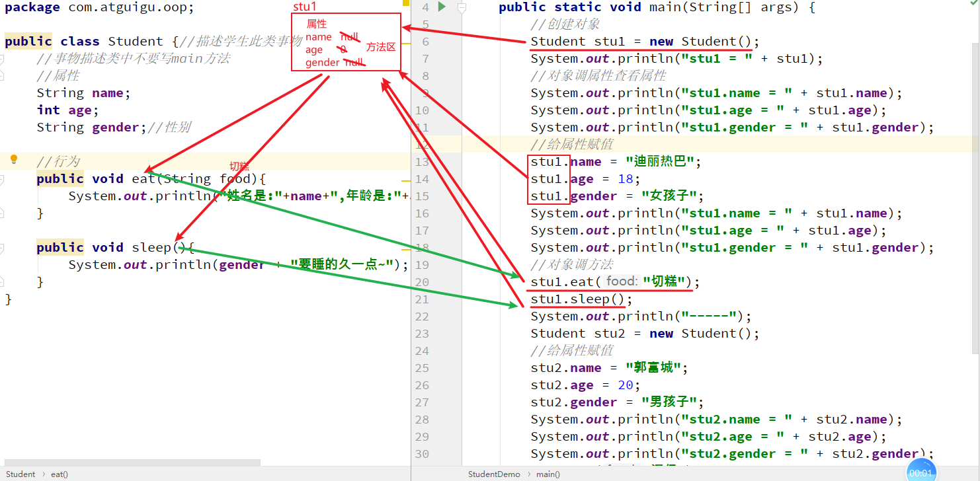The height and width of the screenshot is (481, 980).
Task: Click println "stu1 = " on line 7
Action: [x=677, y=58]
